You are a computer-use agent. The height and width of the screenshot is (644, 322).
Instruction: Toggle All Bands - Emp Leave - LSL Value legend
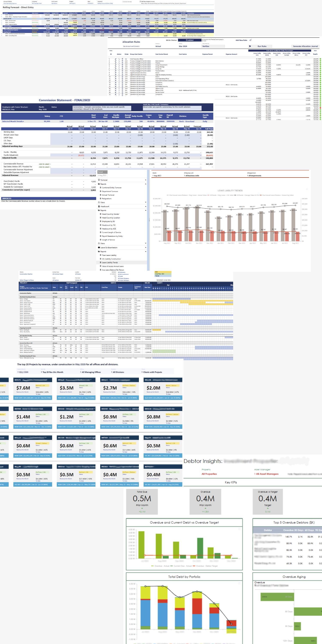tap(220, 195)
